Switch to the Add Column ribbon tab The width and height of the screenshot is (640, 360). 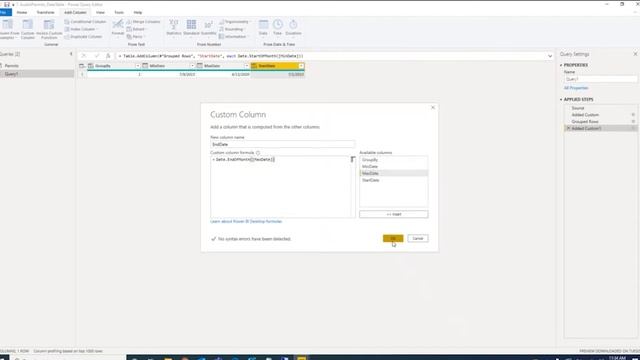(75, 12)
